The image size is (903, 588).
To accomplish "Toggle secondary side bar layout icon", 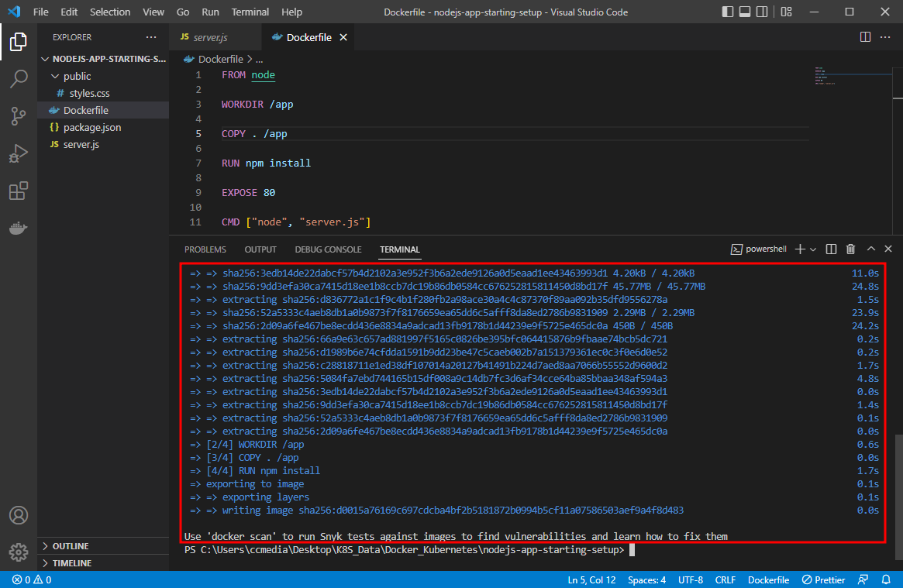I will click(762, 12).
